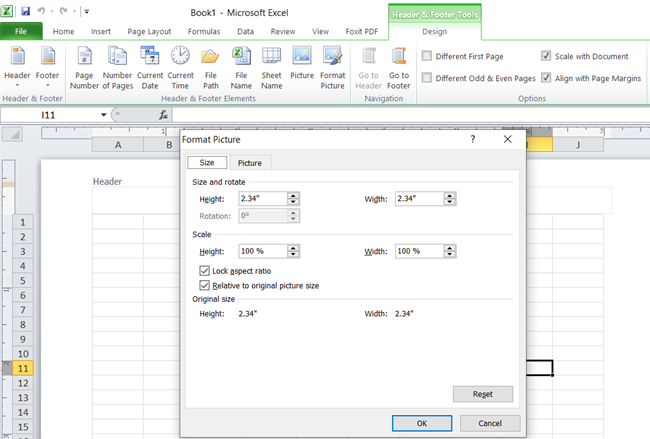The height and width of the screenshot is (439, 650).
Task: Expand the Name Box dropdown arrow
Action: coord(104,116)
